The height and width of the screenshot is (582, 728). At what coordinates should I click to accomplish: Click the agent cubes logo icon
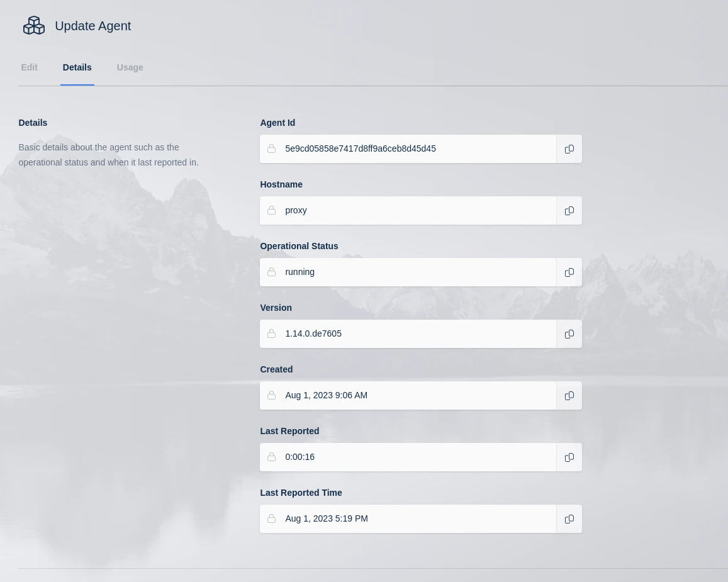[34, 25]
